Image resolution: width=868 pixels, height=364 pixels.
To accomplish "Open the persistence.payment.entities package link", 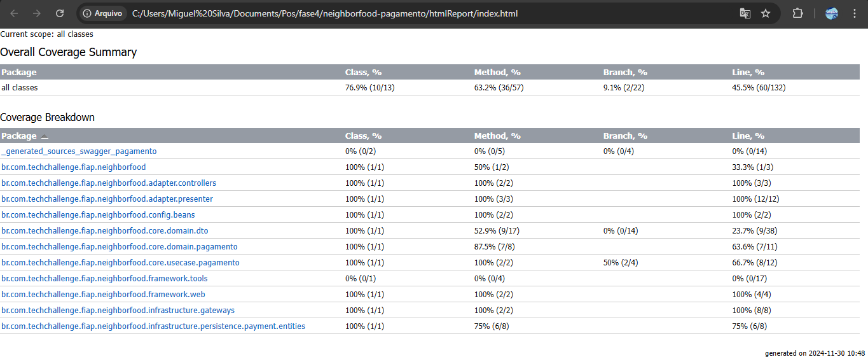I will click(x=153, y=326).
